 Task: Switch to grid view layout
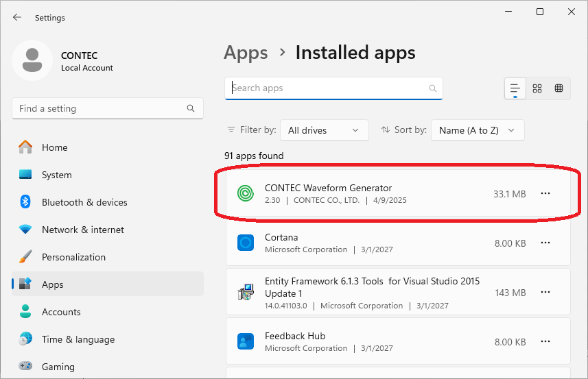(537, 88)
